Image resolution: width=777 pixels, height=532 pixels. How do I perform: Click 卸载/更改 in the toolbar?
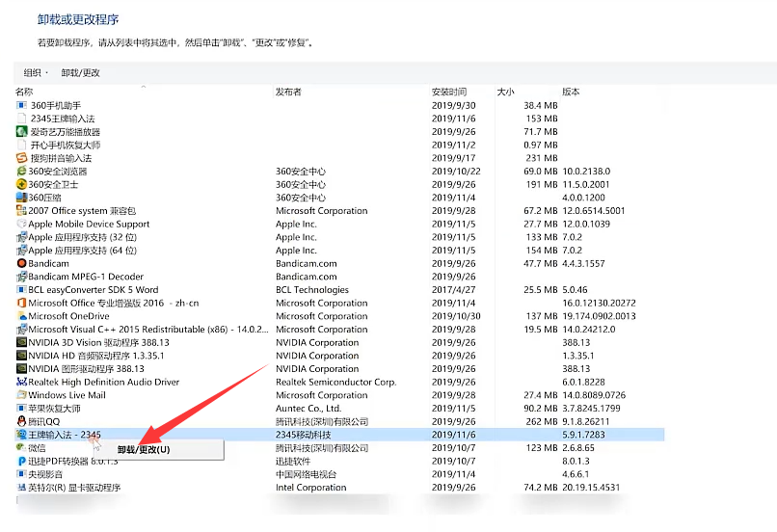(80, 73)
